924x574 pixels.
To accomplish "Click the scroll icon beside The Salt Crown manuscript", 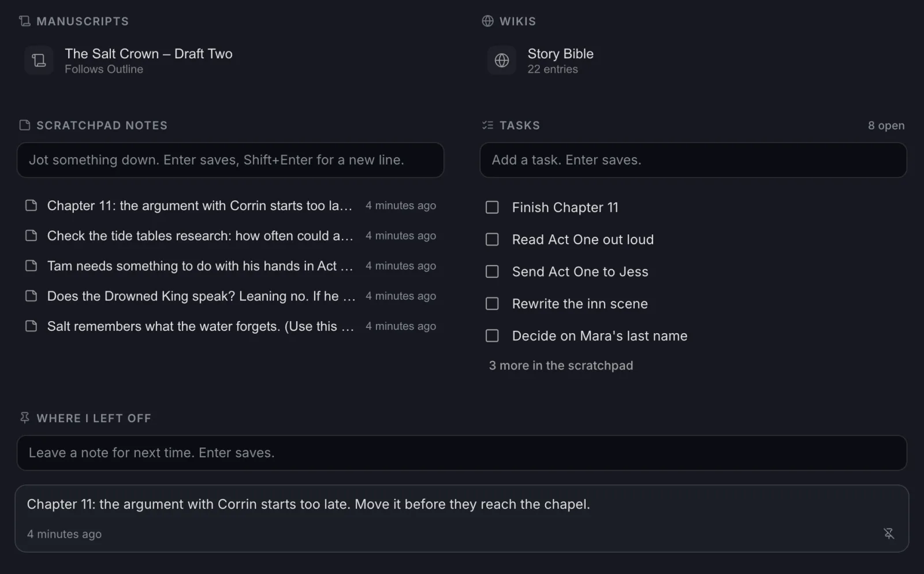I will point(39,60).
